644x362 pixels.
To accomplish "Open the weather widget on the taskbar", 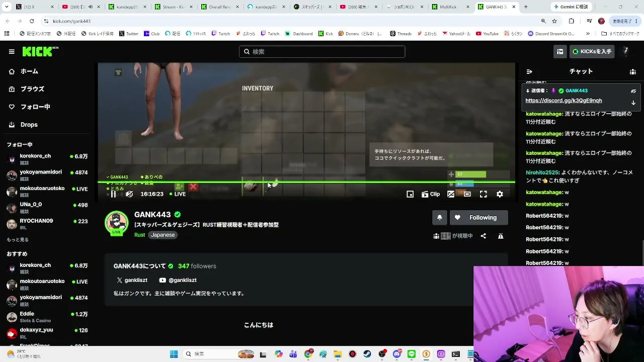I will click(25, 354).
